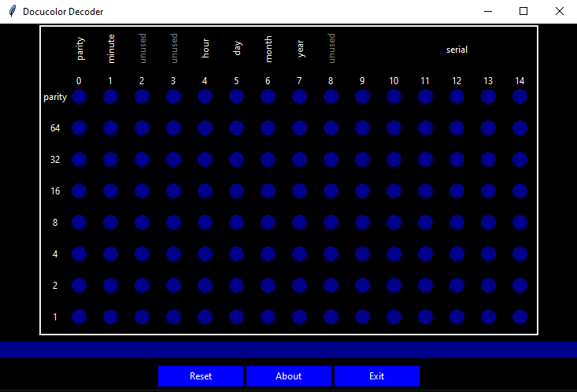Viewport: 577px width, 392px height.
Task: Toggle column 8 dot in parity row
Action: 331,97
